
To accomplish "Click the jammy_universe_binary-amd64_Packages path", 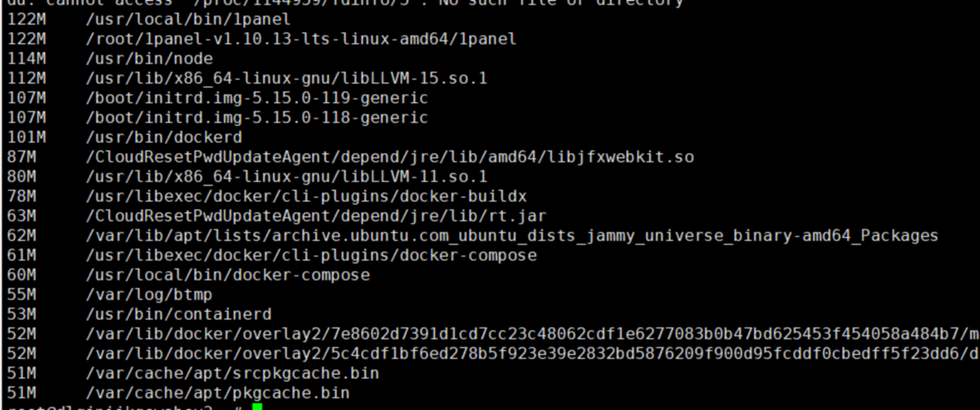I will [x=512, y=235].
